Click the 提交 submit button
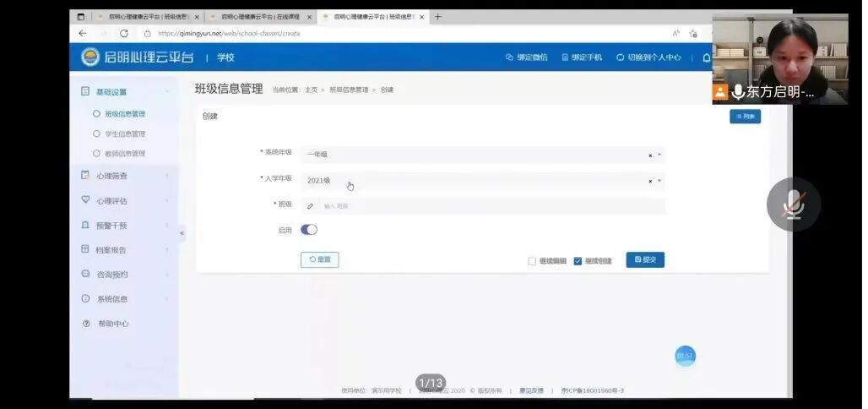868x409 pixels. [645, 259]
